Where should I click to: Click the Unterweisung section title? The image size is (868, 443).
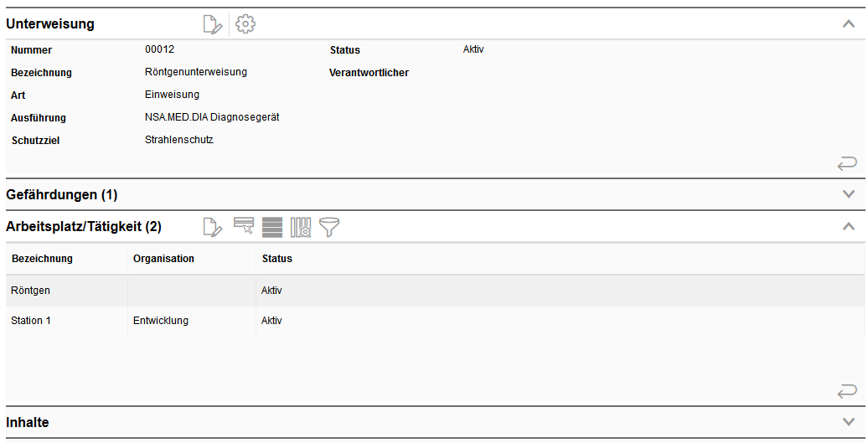pyautogui.click(x=50, y=23)
